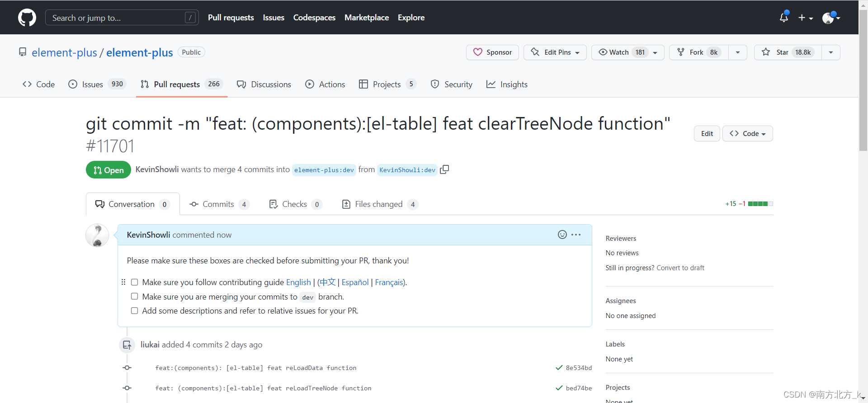Go to element-plus organization link

click(x=64, y=52)
